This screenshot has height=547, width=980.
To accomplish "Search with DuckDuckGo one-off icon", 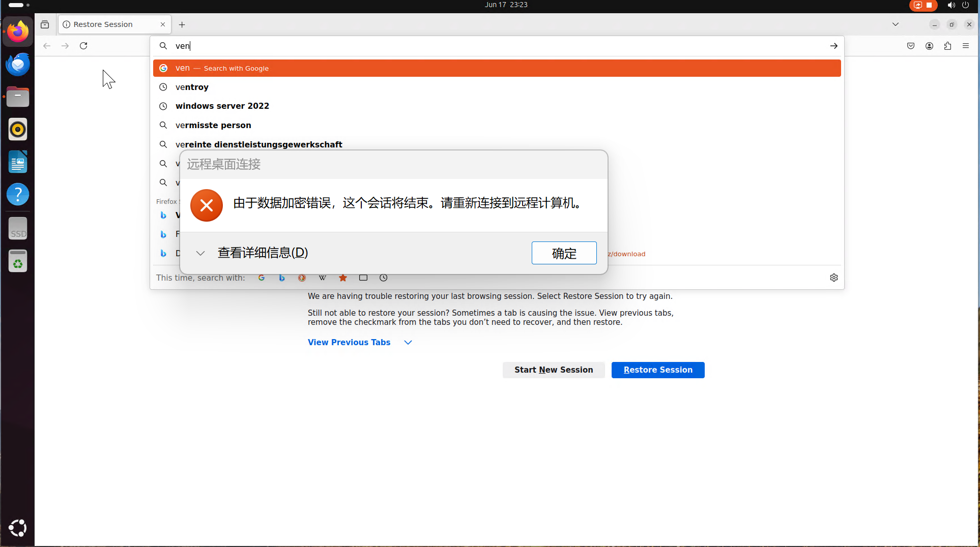I will pyautogui.click(x=302, y=278).
